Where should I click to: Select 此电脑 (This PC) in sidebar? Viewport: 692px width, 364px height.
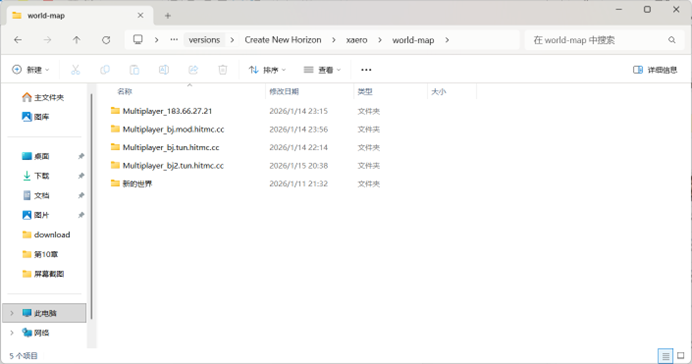pyautogui.click(x=44, y=313)
